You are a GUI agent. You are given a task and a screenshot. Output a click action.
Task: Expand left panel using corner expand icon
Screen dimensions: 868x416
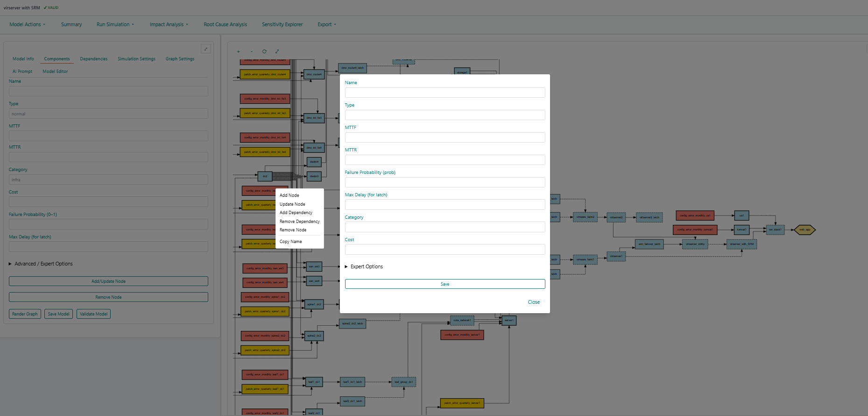(x=205, y=49)
